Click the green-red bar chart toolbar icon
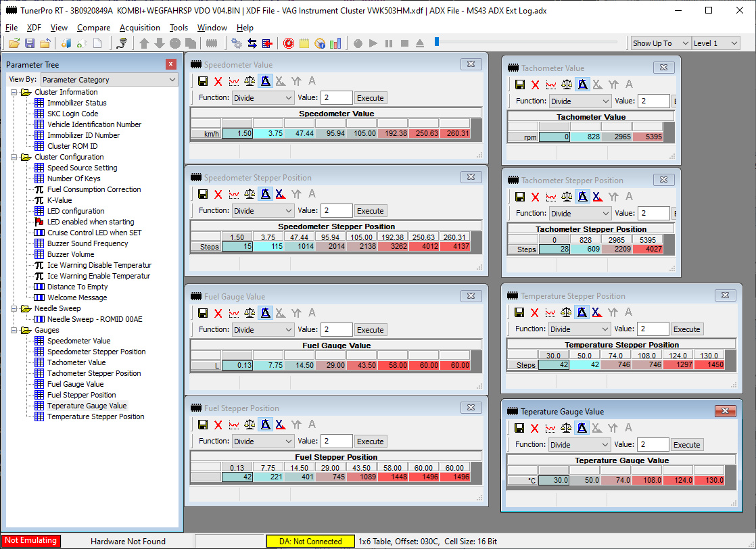 [335, 43]
